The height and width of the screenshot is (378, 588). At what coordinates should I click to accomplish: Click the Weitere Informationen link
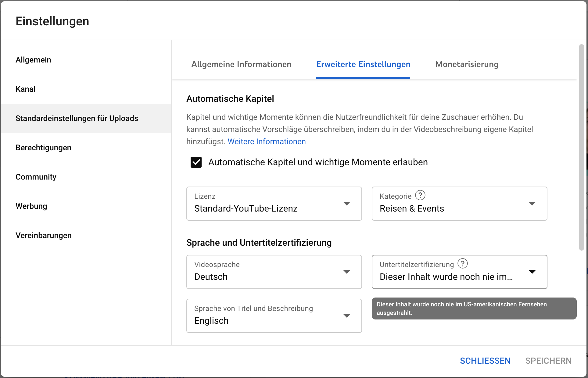click(x=267, y=141)
